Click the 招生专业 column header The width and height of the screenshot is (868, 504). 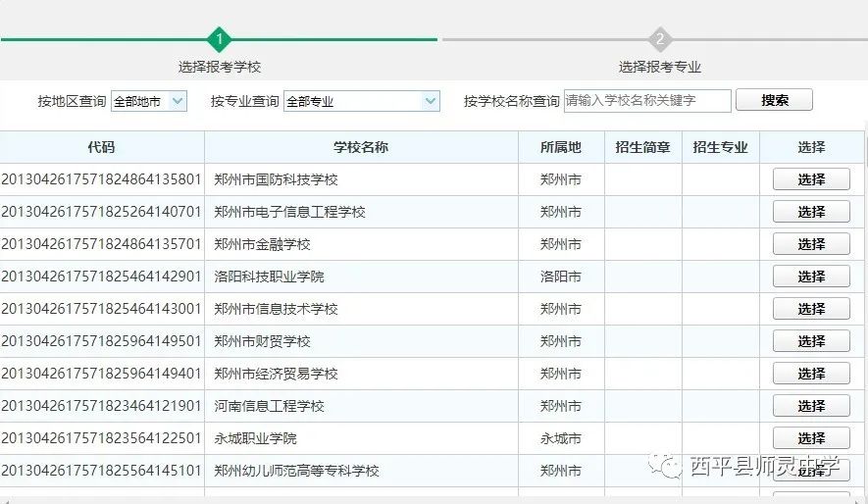720,147
